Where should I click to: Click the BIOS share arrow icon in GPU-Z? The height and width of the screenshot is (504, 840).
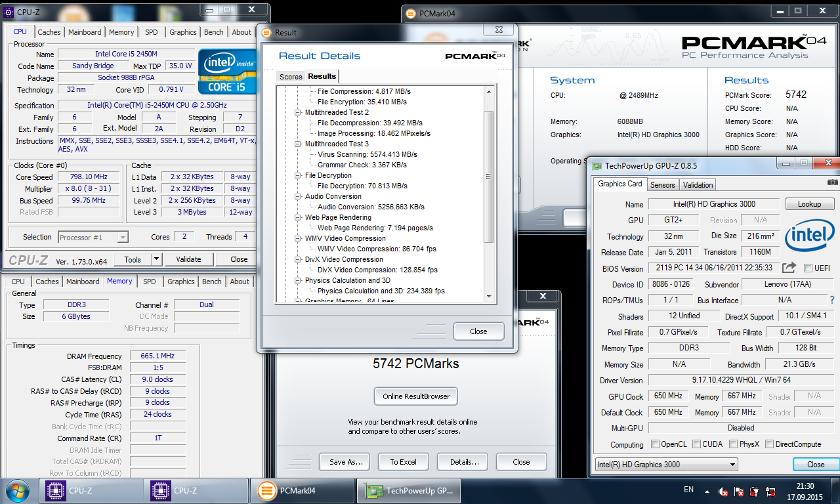[789, 268]
